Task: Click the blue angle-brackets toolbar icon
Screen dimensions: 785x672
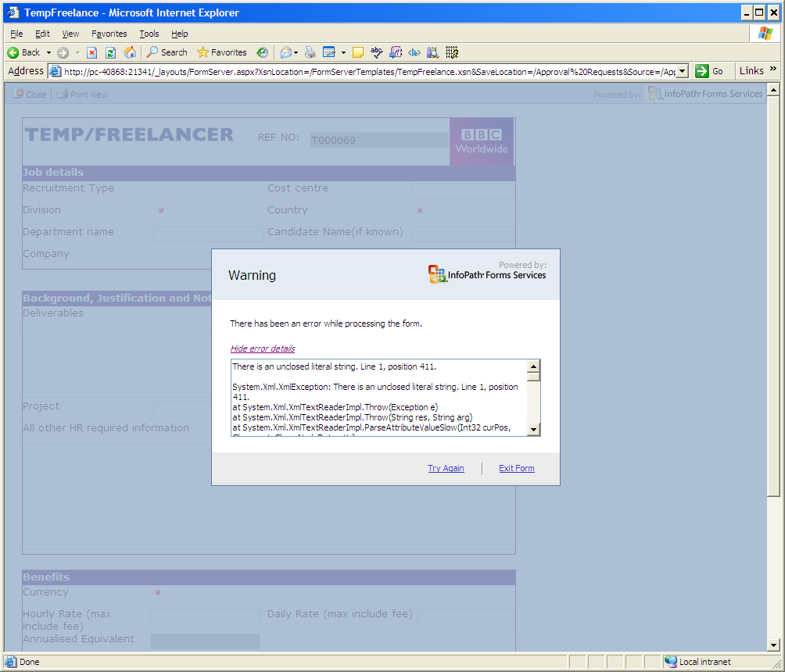Action: pos(414,52)
